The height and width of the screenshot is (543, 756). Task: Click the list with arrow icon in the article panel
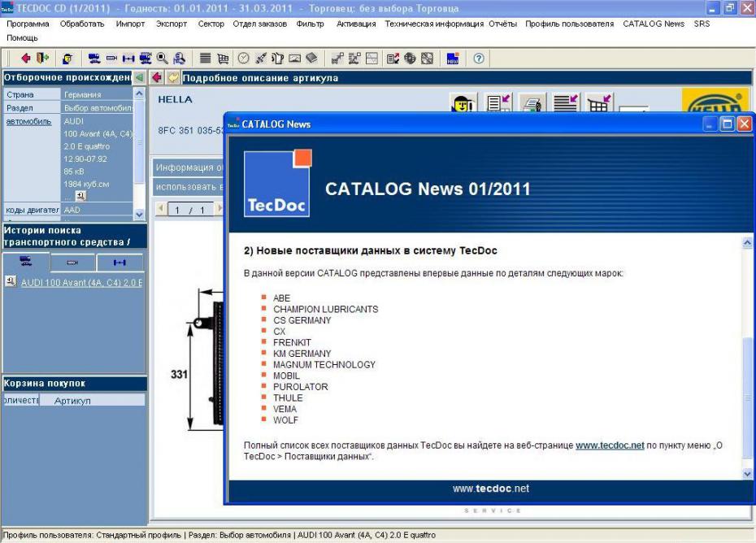pos(566,103)
